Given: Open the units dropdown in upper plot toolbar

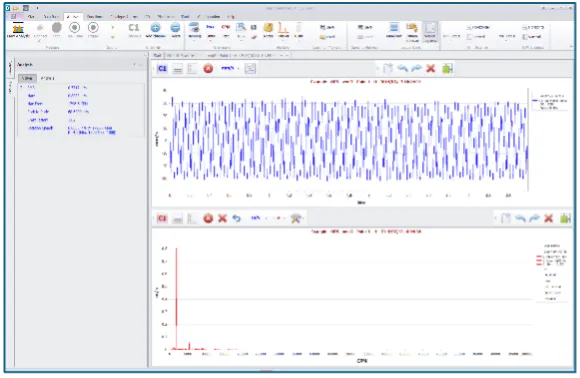Looking at the screenshot, I should click(x=239, y=68).
